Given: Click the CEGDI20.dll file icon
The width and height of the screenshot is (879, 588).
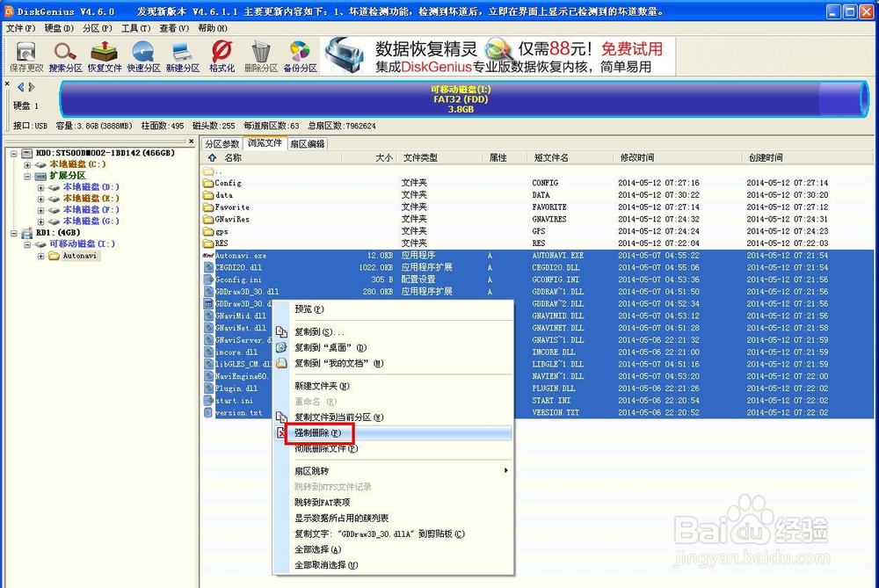Looking at the screenshot, I should (208, 267).
